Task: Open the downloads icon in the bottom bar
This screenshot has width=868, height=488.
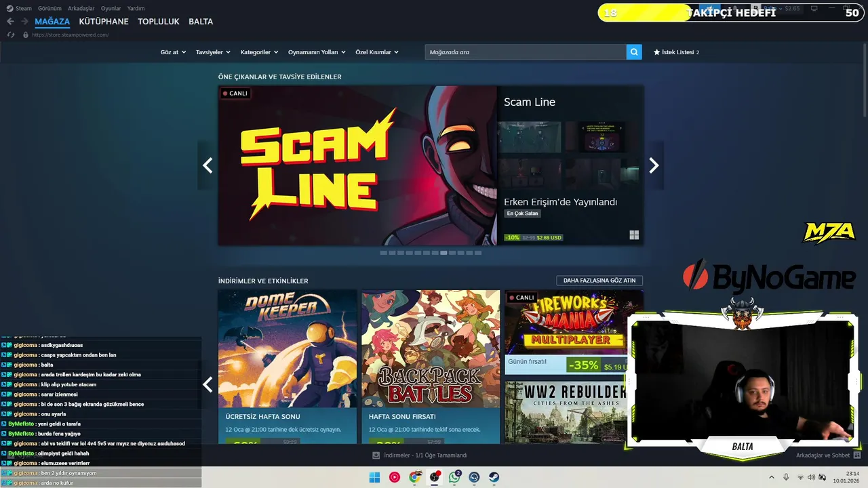Action: pyautogui.click(x=376, y=455)
